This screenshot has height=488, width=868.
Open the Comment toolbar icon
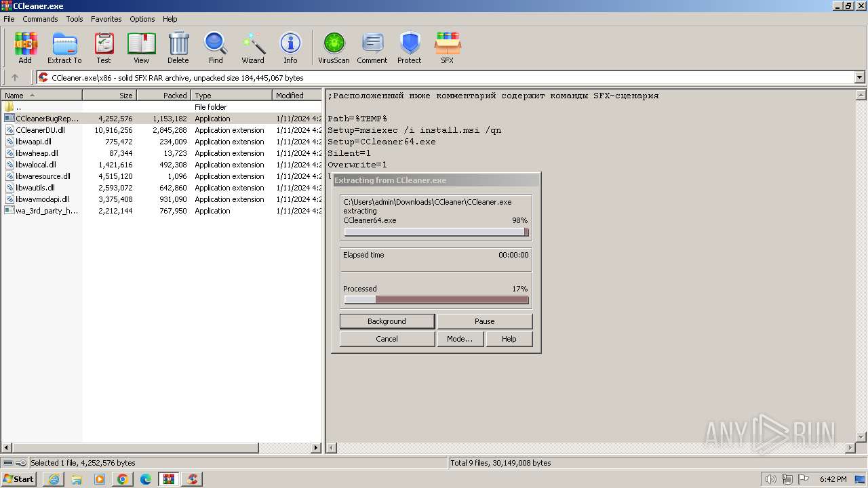click(x=372, y=47)
